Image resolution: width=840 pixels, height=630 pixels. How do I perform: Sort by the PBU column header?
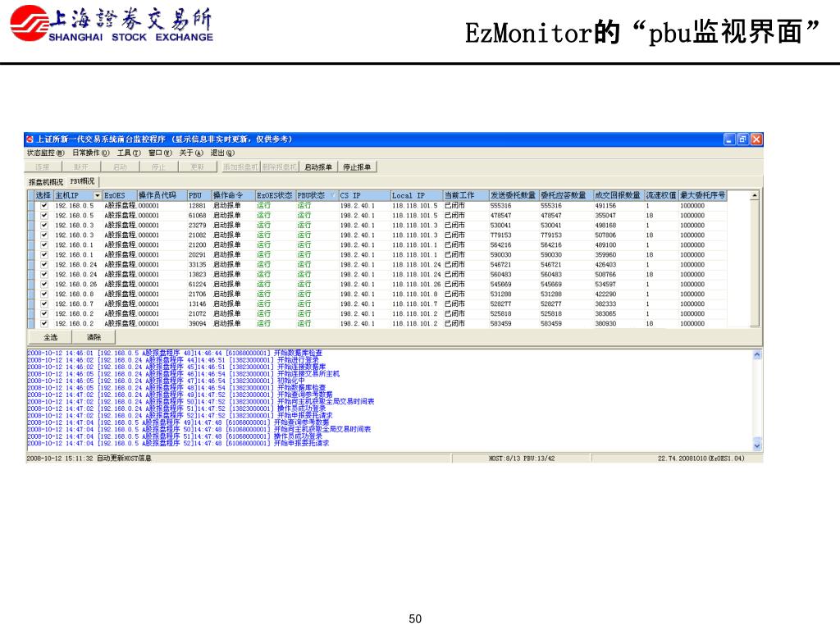[x=199, y=195]
